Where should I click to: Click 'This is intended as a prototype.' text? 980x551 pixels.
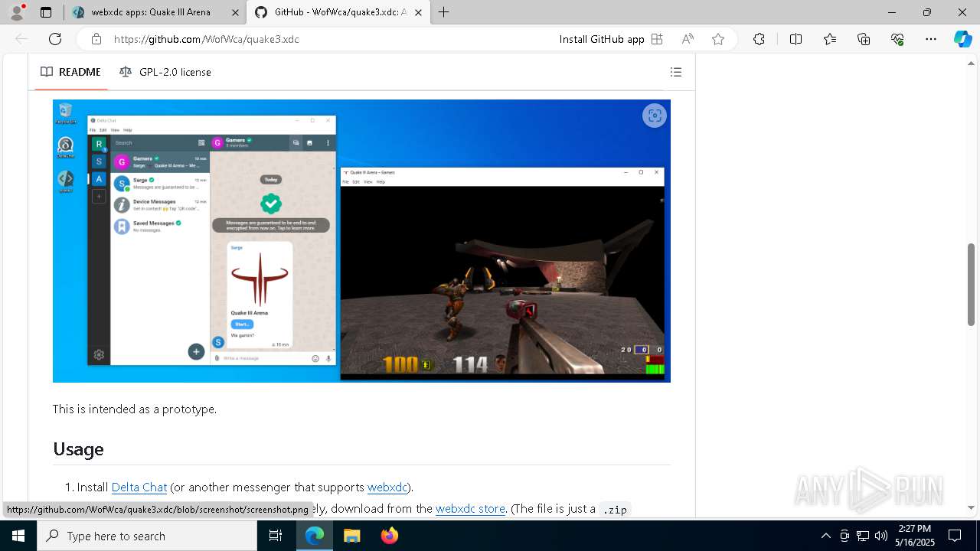[x=135, y=409]
